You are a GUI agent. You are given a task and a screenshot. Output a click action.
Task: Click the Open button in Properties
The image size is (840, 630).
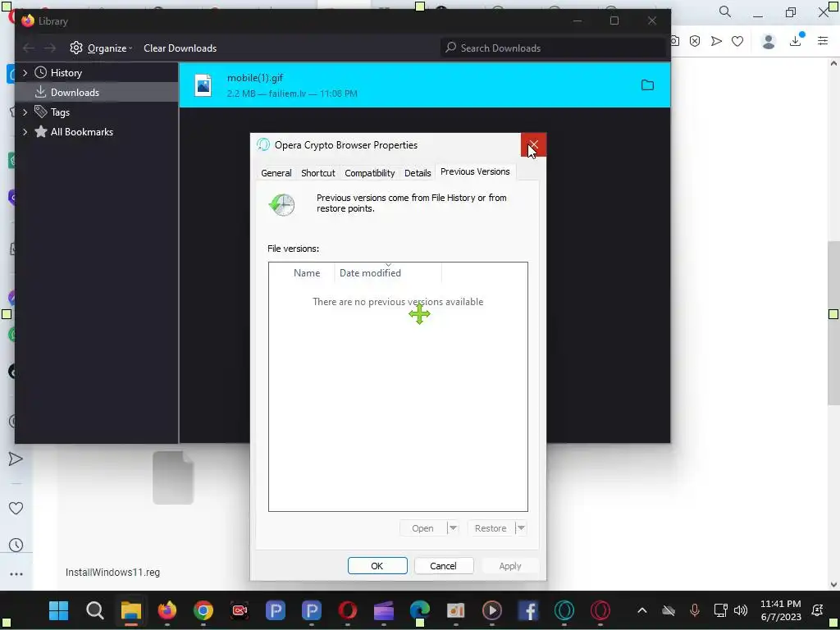422,528
